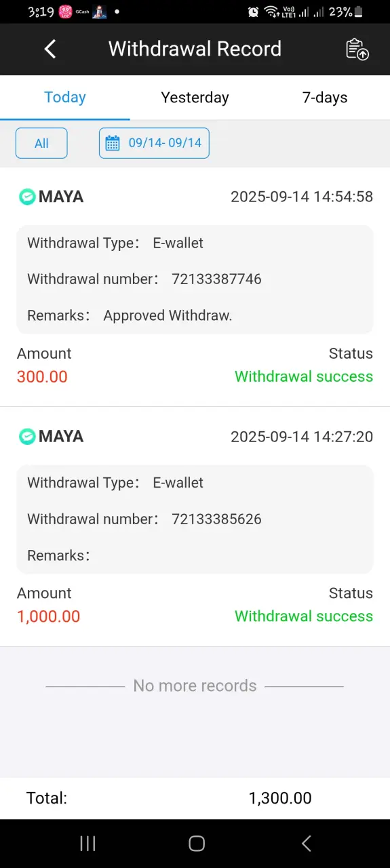Open the All filter dropdown

(x=41, y=143)
